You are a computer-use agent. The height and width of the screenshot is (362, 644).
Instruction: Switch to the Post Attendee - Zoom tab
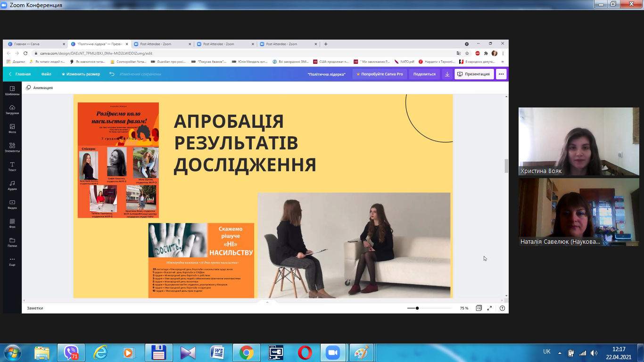pos(157,43)
